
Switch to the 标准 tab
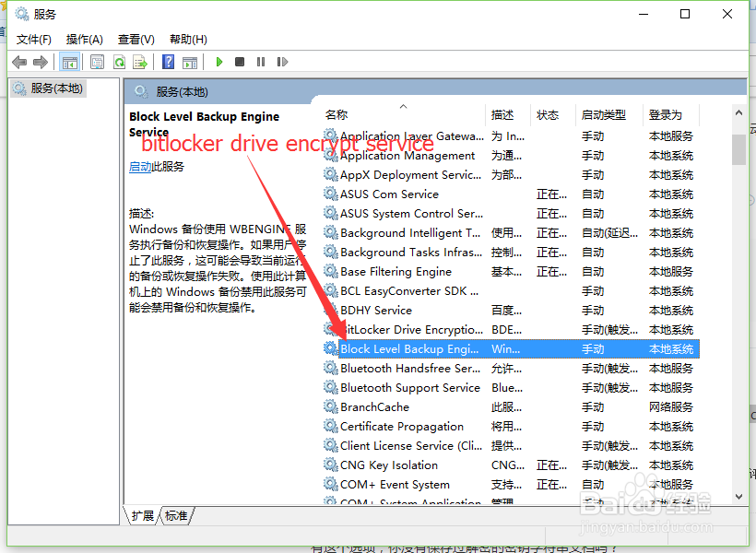tap(176, 516)
